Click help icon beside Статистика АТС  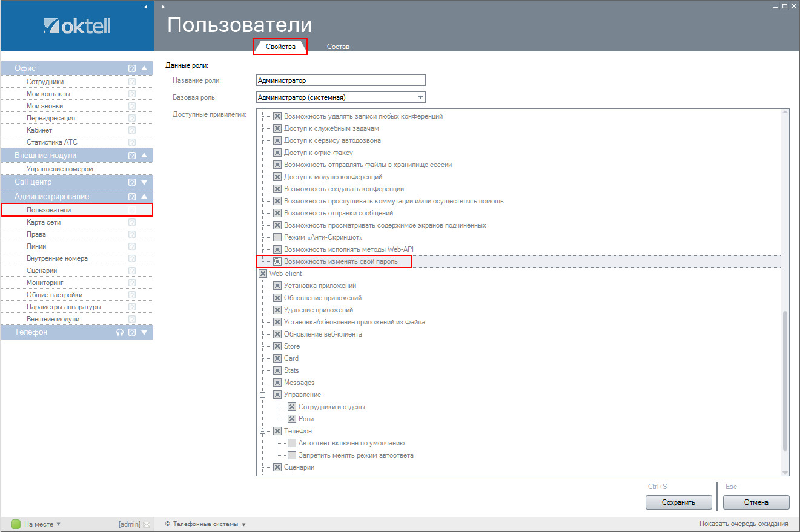(x=131, y=142)
